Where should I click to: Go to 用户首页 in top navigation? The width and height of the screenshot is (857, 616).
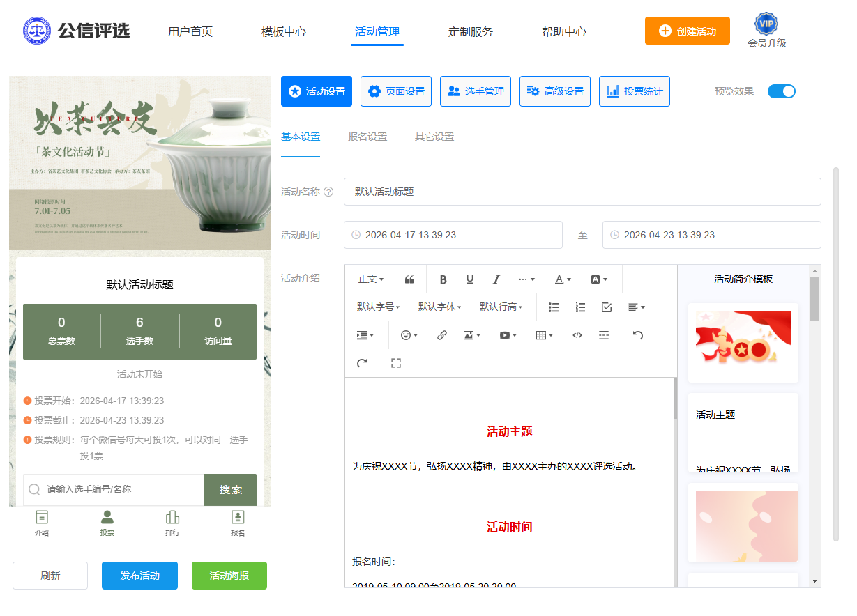click(190, 32)
